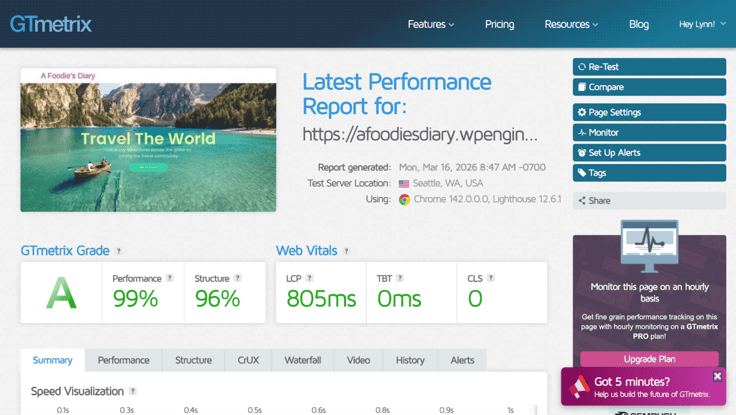
Task: Click the CLS value 0
Action: (475, 299)
